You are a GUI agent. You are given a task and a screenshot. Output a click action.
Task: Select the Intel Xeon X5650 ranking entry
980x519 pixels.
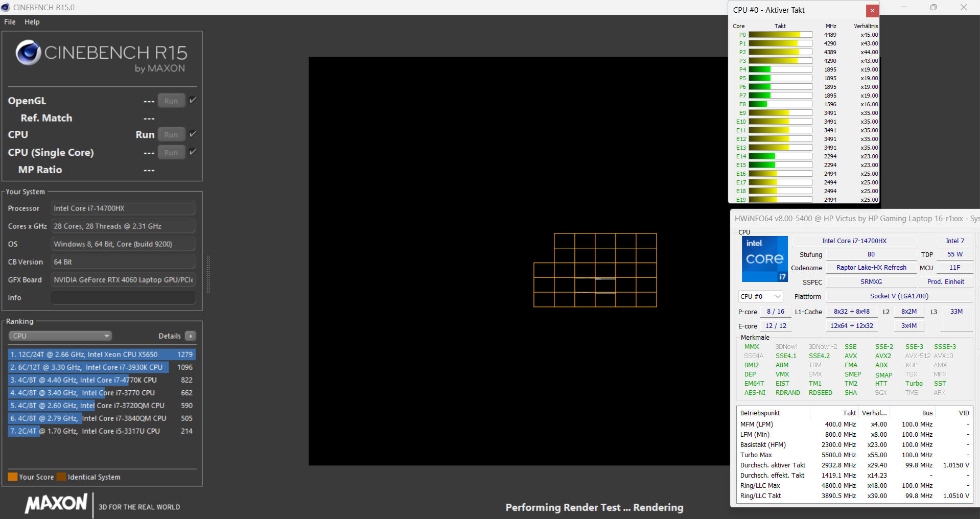[101, 355]
